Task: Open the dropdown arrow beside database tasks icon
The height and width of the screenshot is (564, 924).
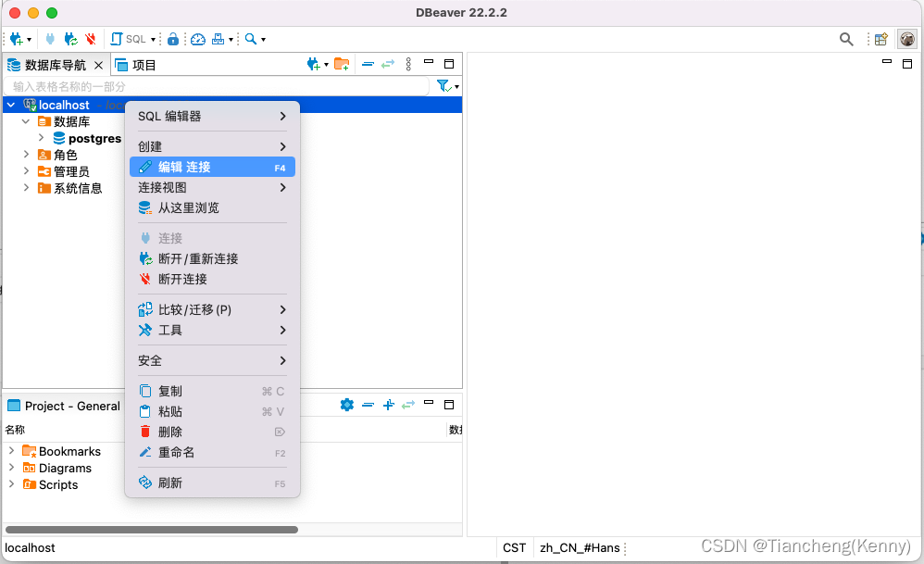Action: [x=231, y=40]
